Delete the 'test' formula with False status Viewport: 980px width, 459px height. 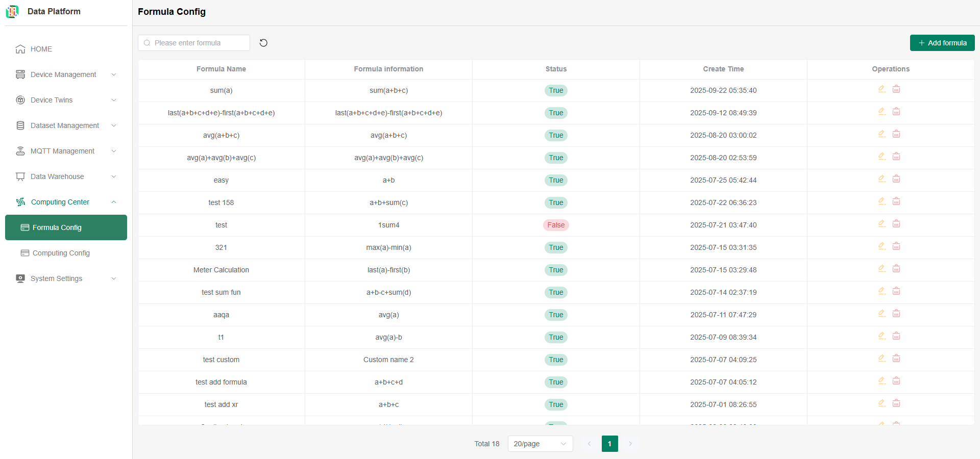pyautogui.click(x=896, y=224)
